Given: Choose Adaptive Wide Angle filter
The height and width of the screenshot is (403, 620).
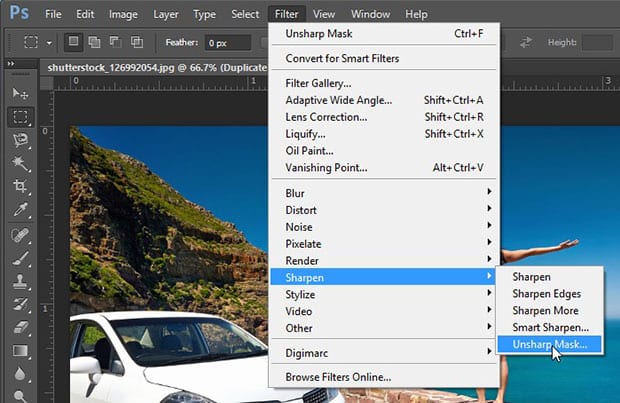Looking at the screenshot, I should pyautogui.click(x=384, y=100).
